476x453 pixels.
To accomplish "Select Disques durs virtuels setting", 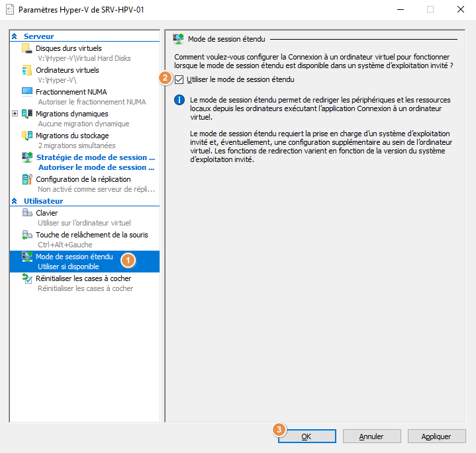I will [x=69, y=48].
